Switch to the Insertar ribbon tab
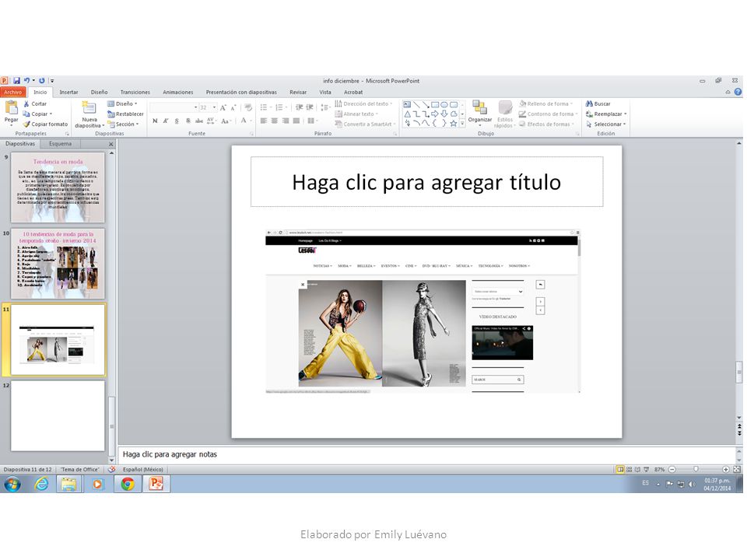Image resolution: width=747 pixels, height=560 pixels. [68, 93]
